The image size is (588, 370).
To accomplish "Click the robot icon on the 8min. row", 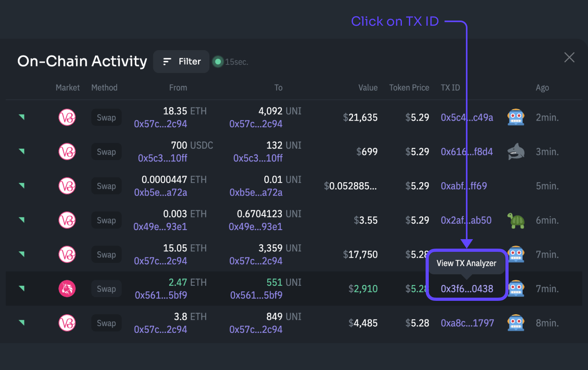I will coord(516,323).
